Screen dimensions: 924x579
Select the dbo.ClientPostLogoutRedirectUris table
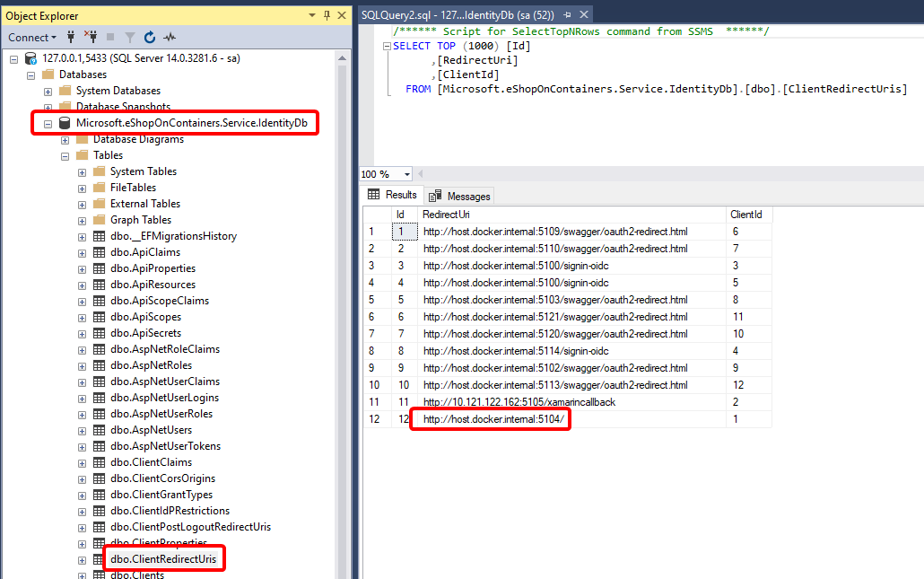pos(190,527)
